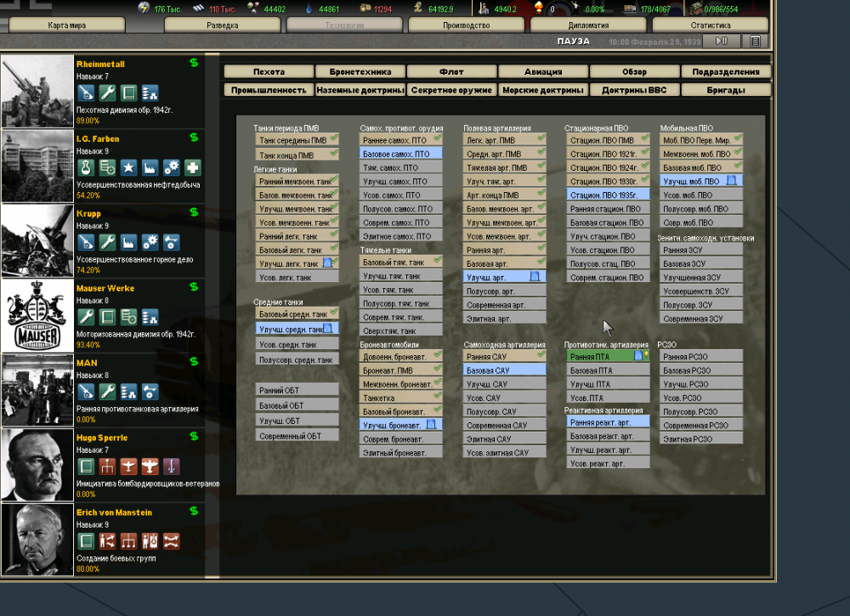This screenshot has width=850, height=616.
Task: Open the Производство screen
Action: [467, 25]
